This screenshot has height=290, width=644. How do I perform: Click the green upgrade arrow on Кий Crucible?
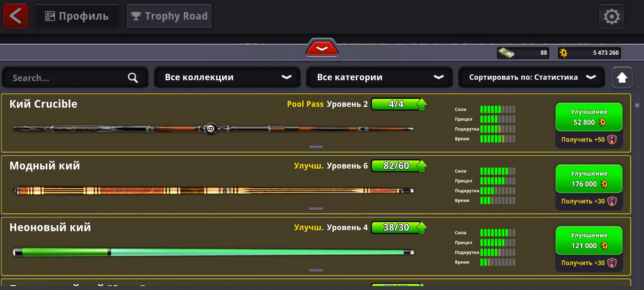coord(422,104)
